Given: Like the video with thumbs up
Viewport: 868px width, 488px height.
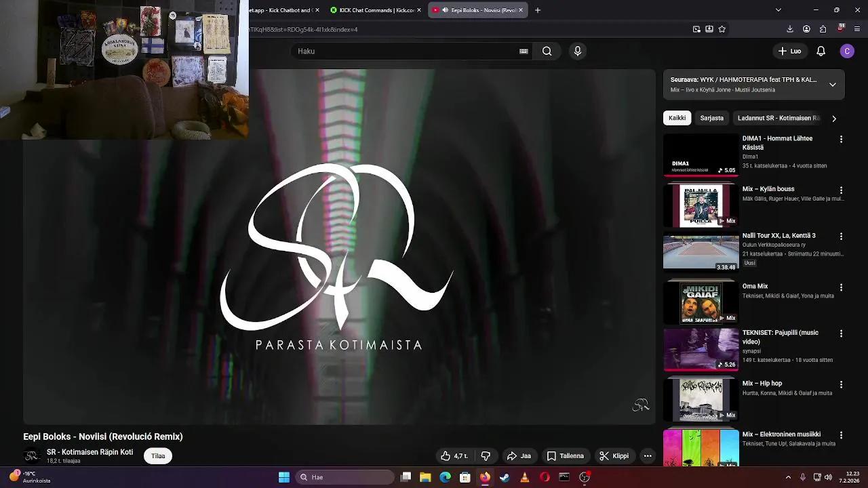Looking at the screenshot, I should pyautogui.click(x=446, y=455).
